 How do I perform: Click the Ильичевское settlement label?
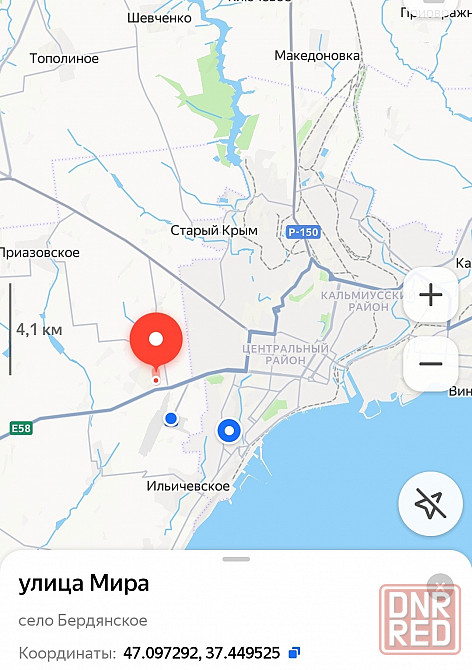pyautogui.click(x=188, y=486)
